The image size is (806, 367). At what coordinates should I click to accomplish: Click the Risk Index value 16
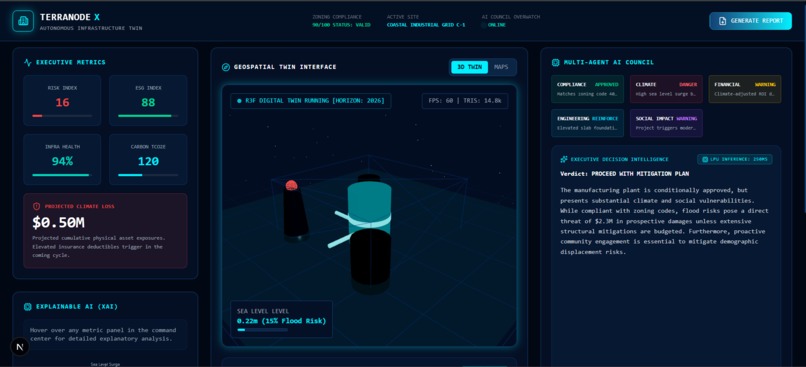click(x=62, y=102)
